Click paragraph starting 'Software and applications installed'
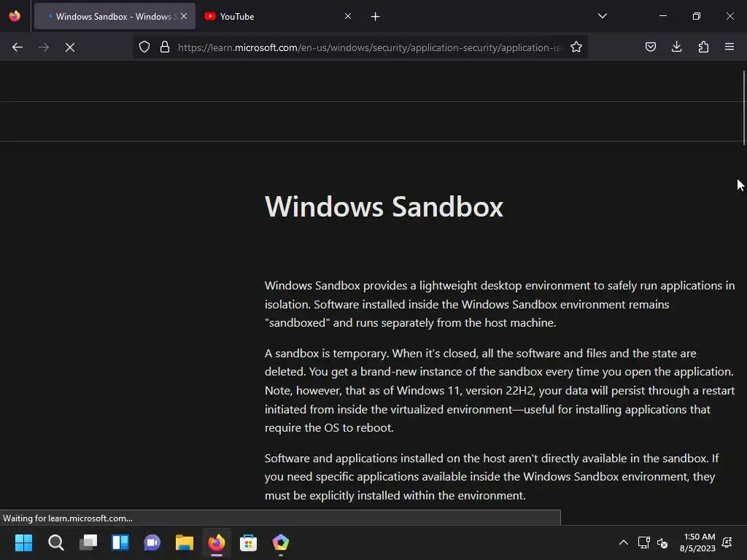Image resolution: width=747 pixels, height=560 pixels. (492, 477)
